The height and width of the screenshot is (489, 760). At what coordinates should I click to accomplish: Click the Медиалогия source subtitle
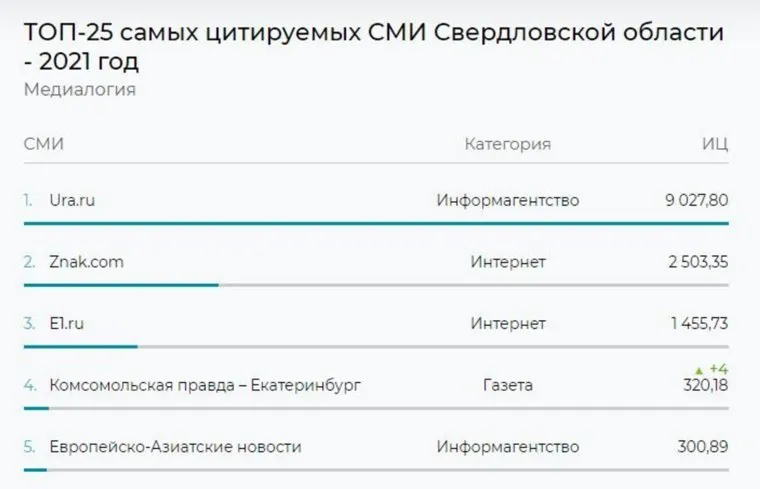pos(79,90)
